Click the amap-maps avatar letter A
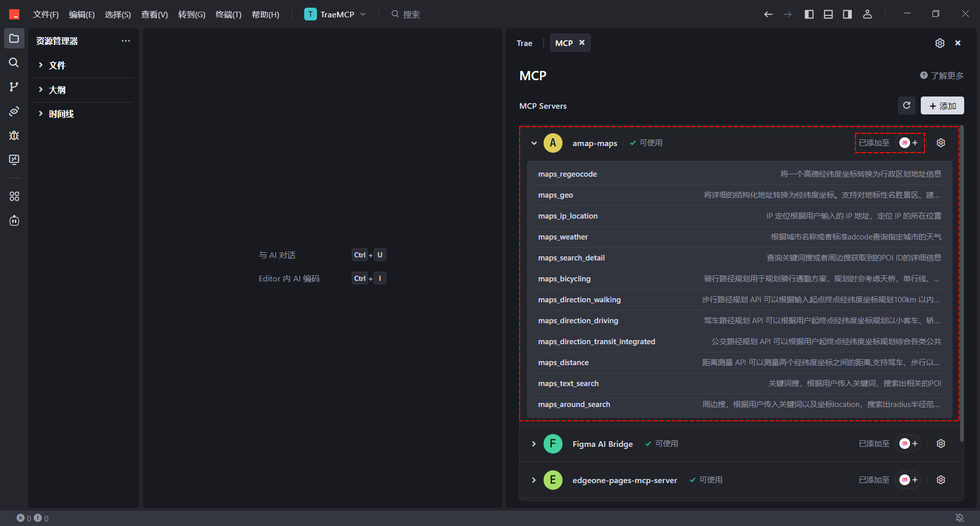 point(553,143)
